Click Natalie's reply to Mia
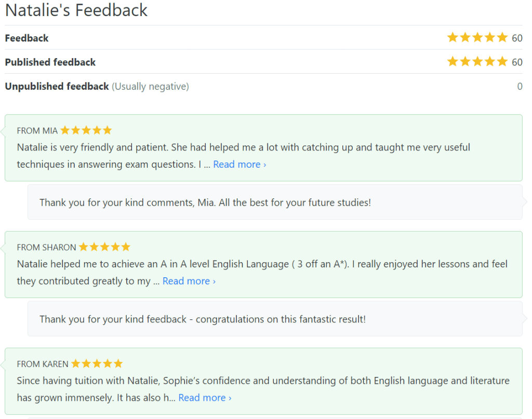Screen dimensions: 532x419 205,202
